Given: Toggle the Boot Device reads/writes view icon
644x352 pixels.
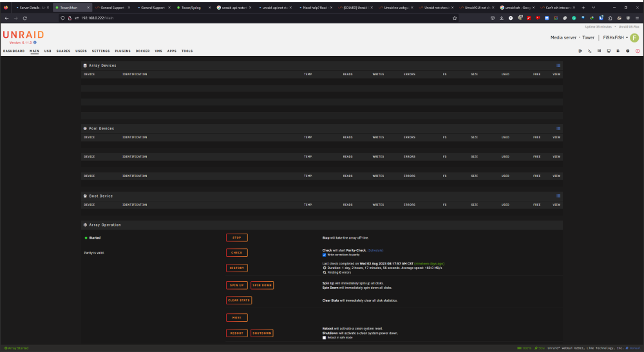Looking at the screenshot, I should coord(558,196).
